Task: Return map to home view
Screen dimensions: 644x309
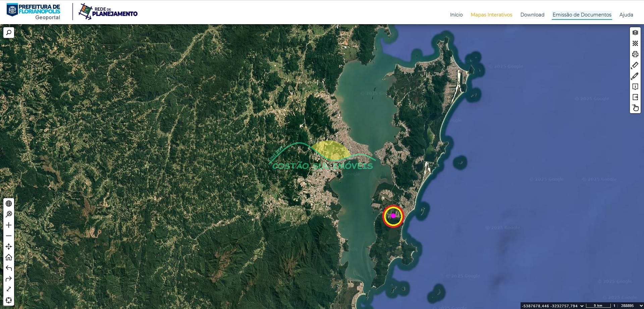Action: point(9,257)
